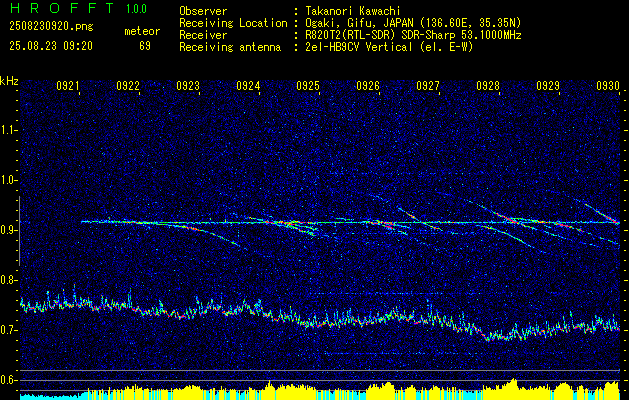
Task: Click the 0925 time marker
Action: 308,85
